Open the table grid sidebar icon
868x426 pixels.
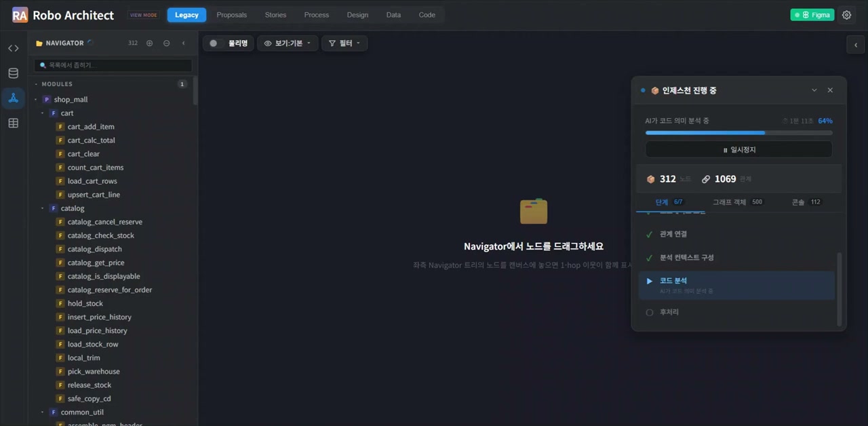click(x=13, y=123)
